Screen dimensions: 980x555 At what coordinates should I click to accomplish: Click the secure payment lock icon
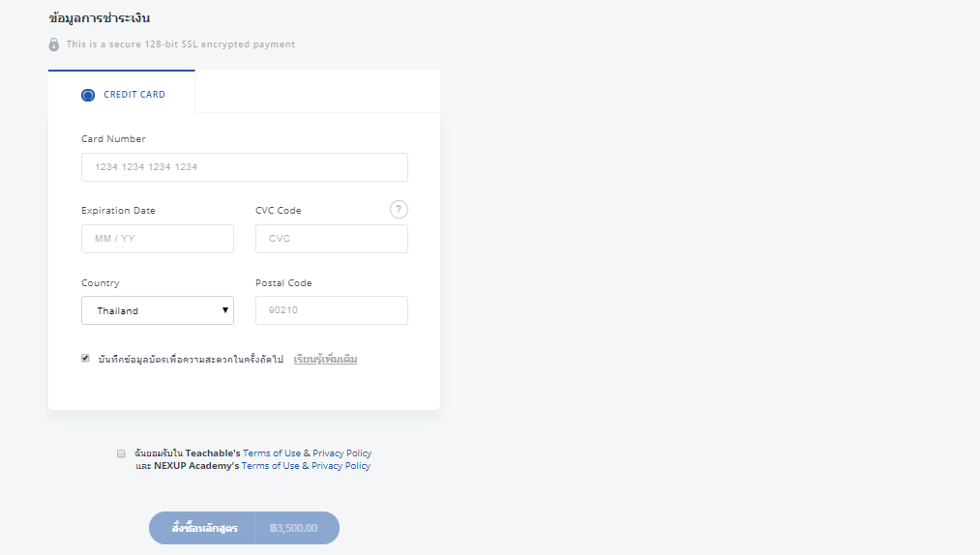(54, 44)
